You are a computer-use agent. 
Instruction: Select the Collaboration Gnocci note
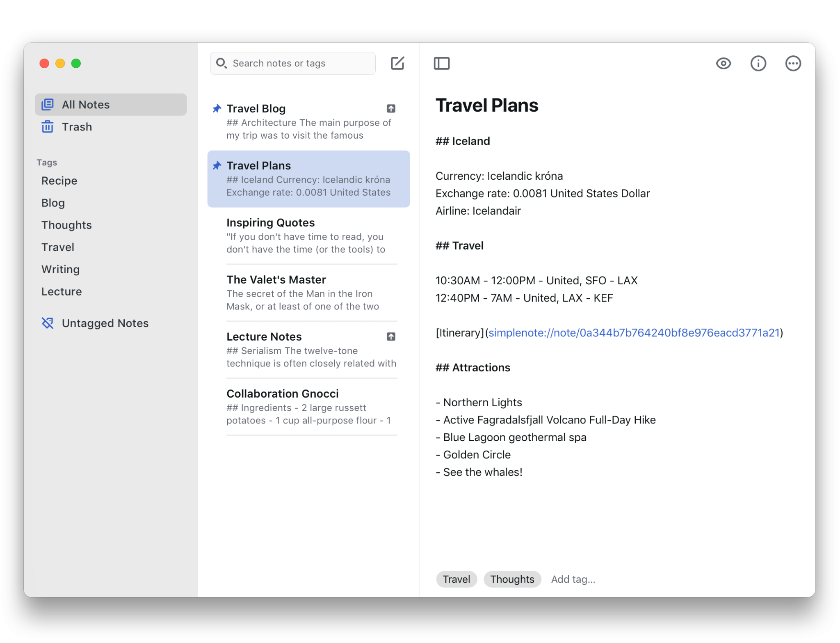283,393
